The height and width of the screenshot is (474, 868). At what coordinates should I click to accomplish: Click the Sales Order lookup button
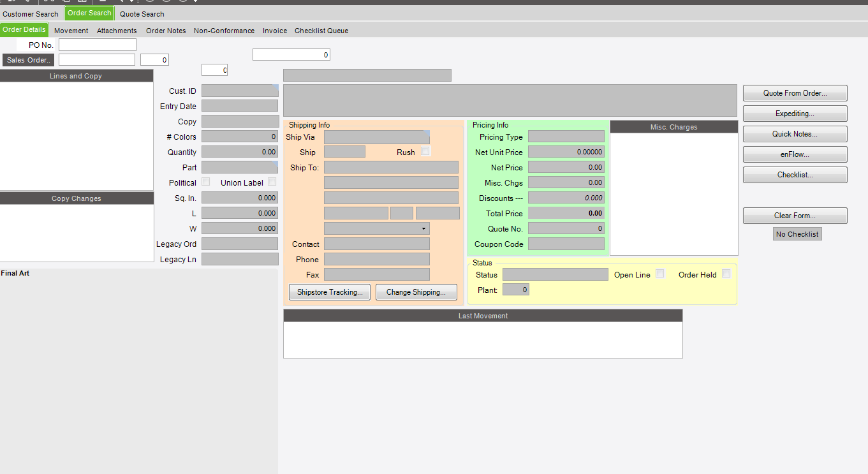pyautogui.click(x=29, y=60)
